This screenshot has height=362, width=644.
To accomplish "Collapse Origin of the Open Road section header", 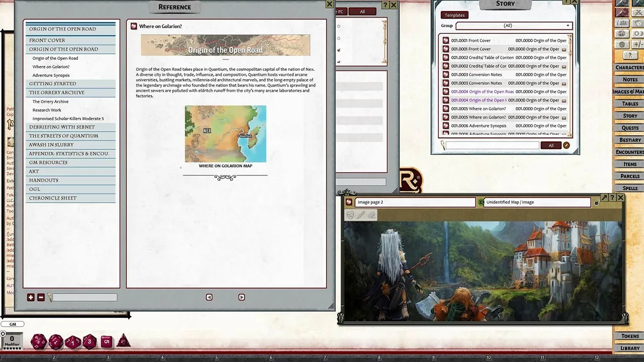I will tap(71, 49).
